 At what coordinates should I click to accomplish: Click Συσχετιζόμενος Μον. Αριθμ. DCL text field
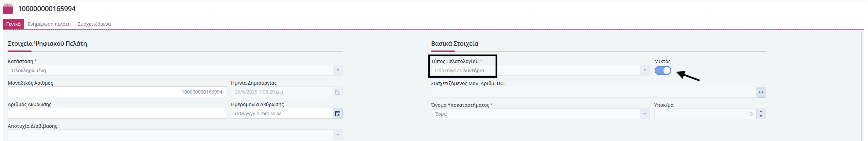594,92
